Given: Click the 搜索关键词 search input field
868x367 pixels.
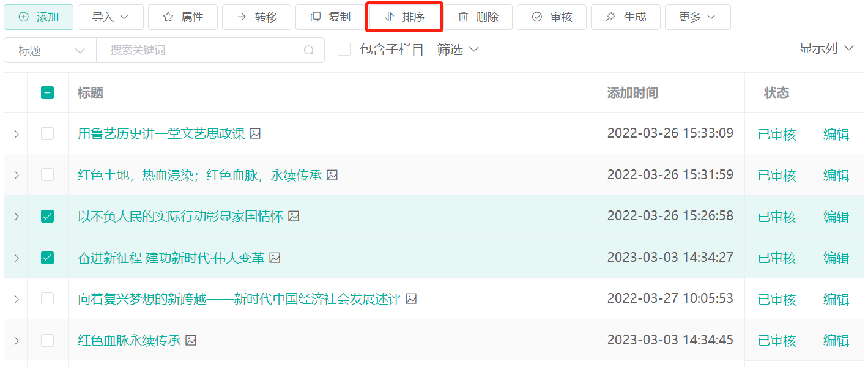Looking at the screenshot, I should coord(202,50).
